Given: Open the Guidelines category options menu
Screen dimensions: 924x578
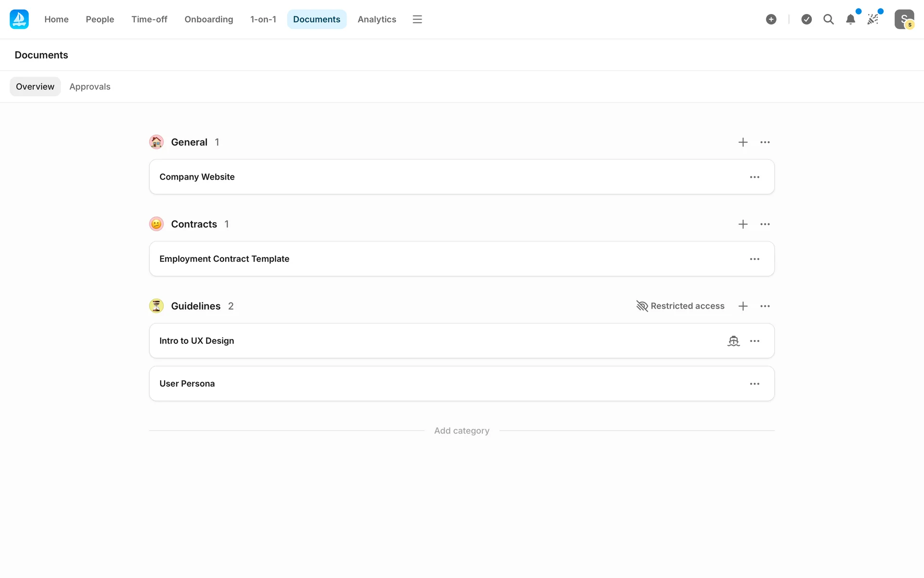Looking at the screenshot, I should 765,306.
